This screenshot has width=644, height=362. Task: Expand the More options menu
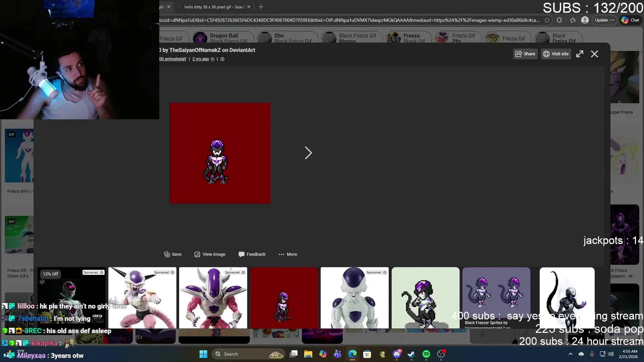[x=288, y=254]
